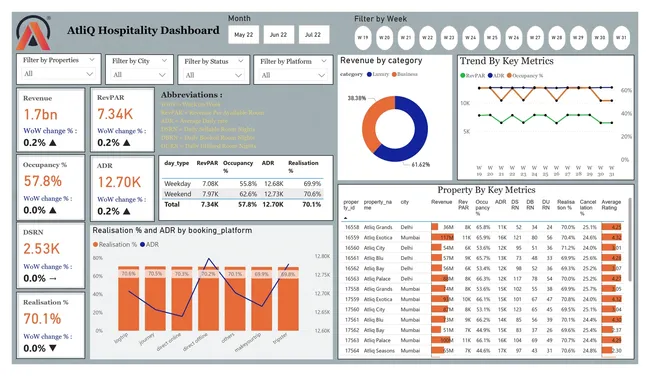This screenshot has height=376, width=650.
Task: Sort by day_type column header
Action: (x=177, y=163)
